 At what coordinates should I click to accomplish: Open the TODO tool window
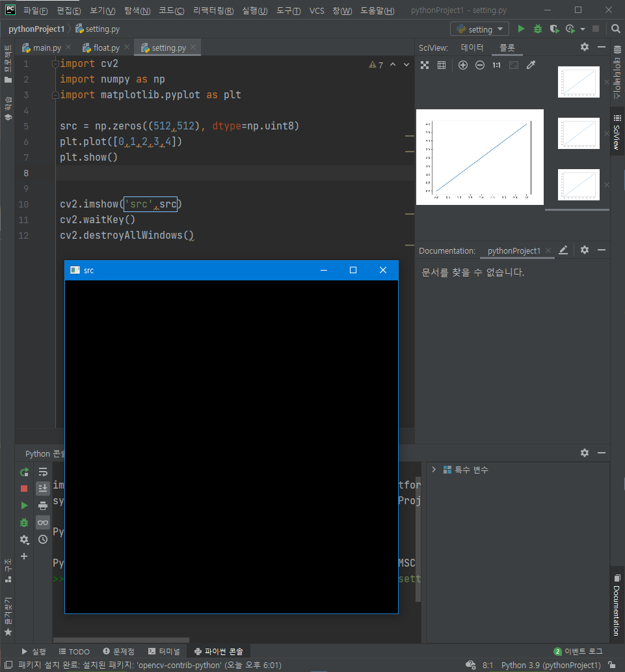(x=75, y=651)
